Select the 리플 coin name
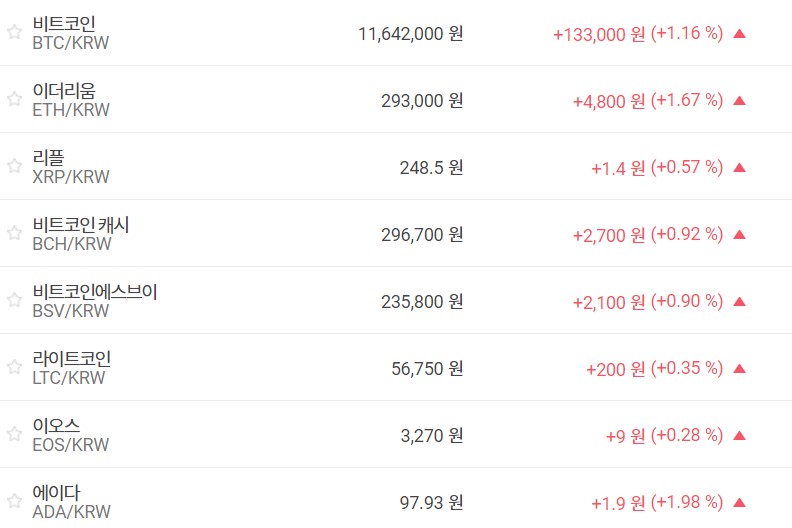The width and height of the screenshot is (792, 528). [x=48, y=157]
